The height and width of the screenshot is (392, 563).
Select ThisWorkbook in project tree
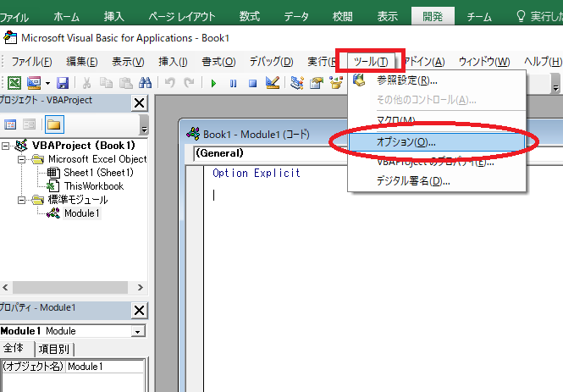[94, 186]
